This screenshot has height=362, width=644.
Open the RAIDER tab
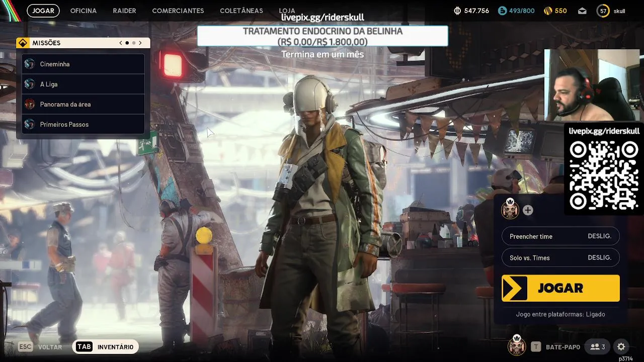click(124, 11)
